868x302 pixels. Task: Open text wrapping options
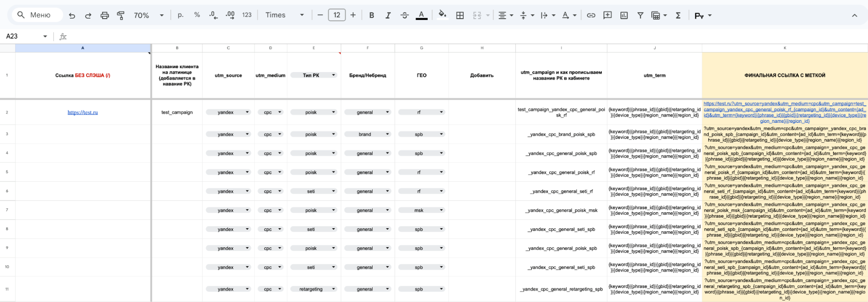(x=548, y=15)
